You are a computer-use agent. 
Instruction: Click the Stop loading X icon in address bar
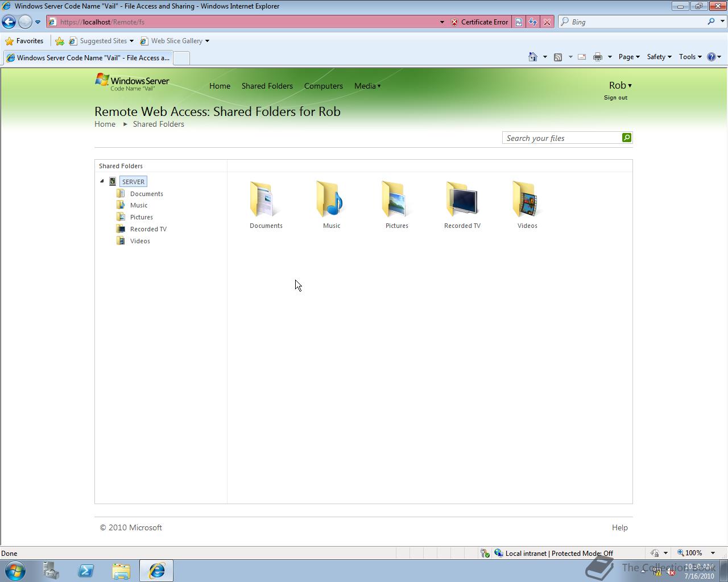coord(547,22)
